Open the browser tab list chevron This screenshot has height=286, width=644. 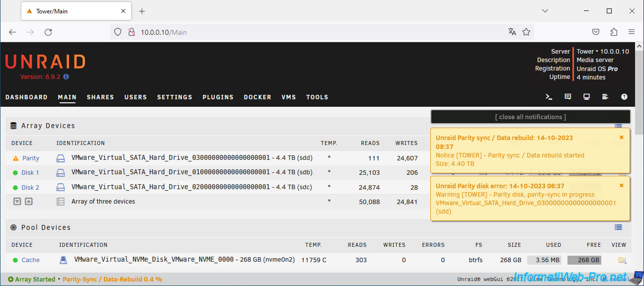[x=545, y=11]
